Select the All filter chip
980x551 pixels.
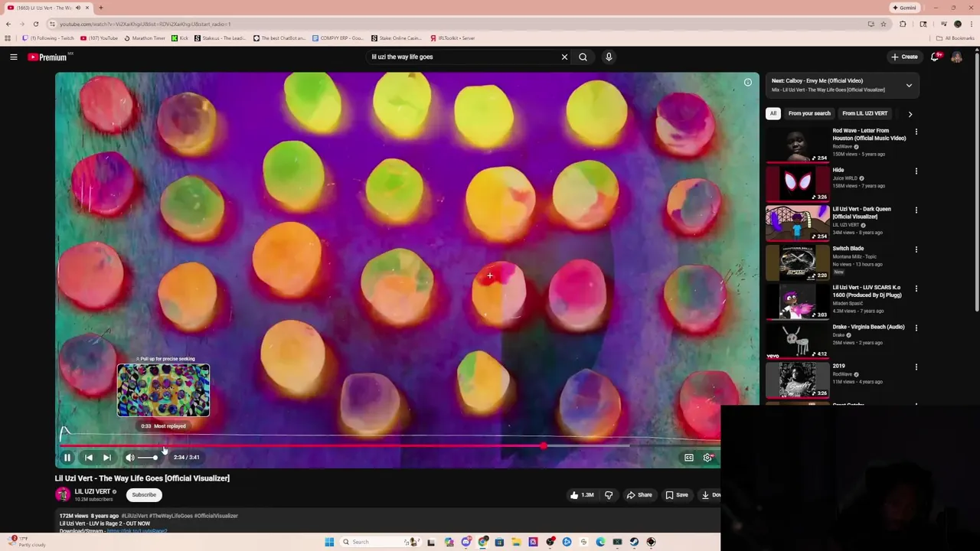tap(773, 113)
